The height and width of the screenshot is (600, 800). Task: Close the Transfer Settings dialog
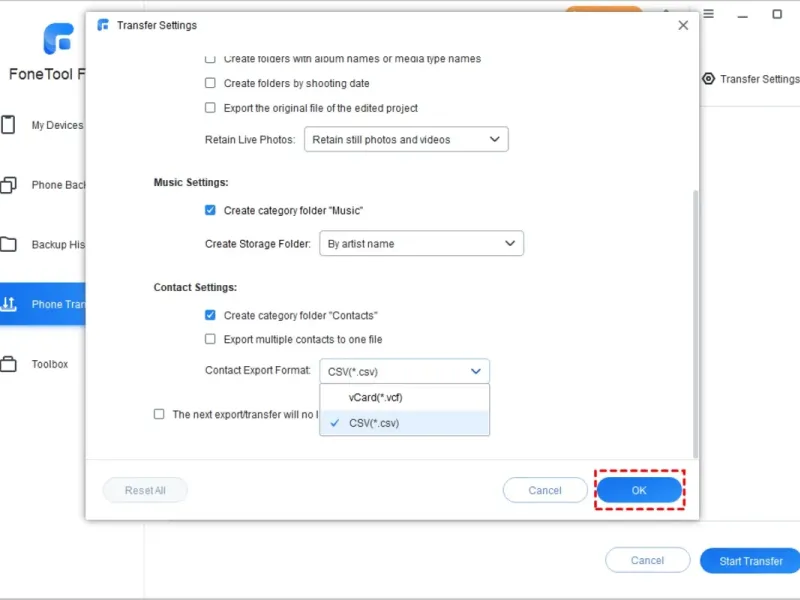point(683,25)
